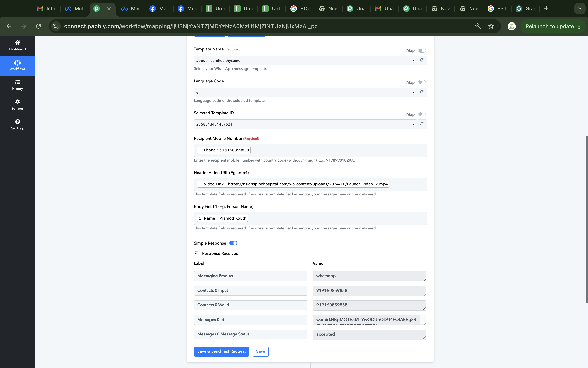Open Get Help in the sidebar
Viewport: 588px width, 368px height.
[x=18, y=125]
